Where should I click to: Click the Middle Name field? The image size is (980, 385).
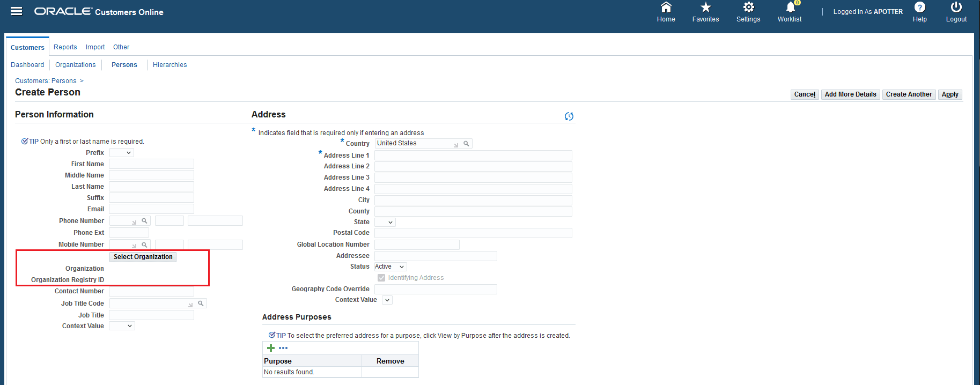point(152,175)
